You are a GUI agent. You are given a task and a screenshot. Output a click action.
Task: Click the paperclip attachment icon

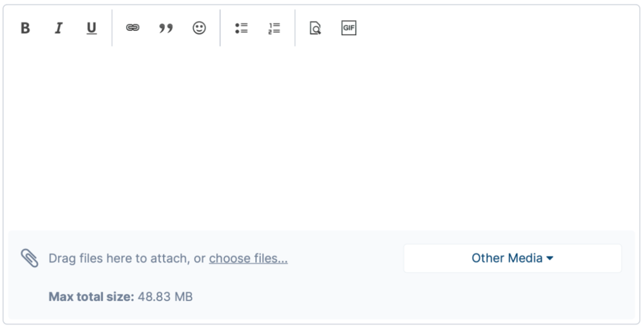(30, 258)
